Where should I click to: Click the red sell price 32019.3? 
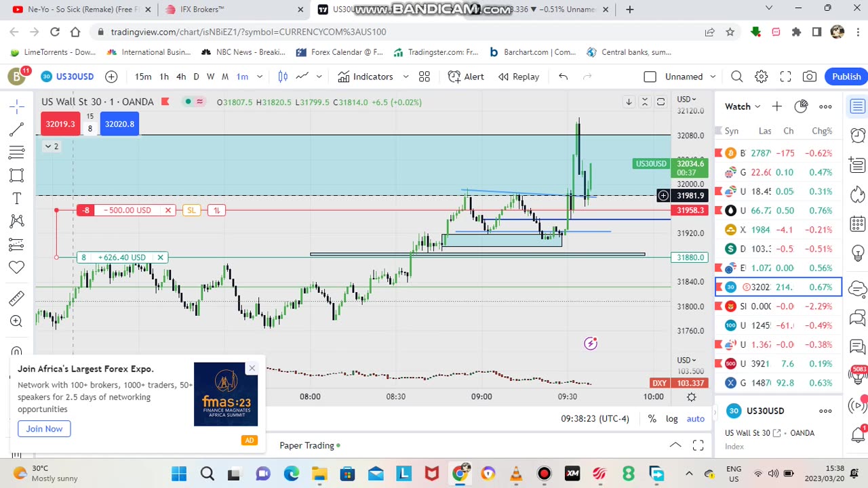(x=60, y=124)
